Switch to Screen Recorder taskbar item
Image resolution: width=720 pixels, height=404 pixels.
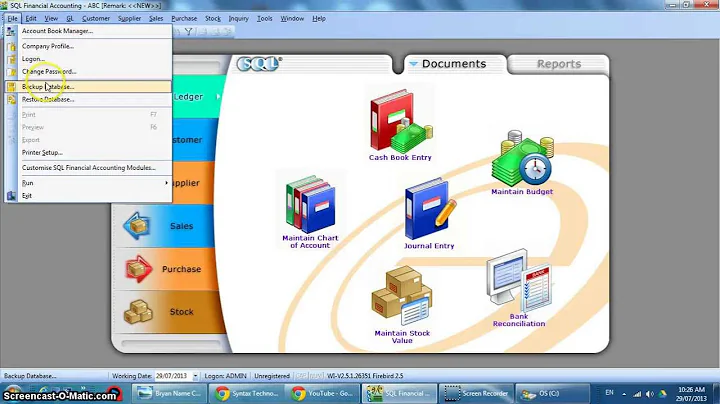click(x=476, y=393)
